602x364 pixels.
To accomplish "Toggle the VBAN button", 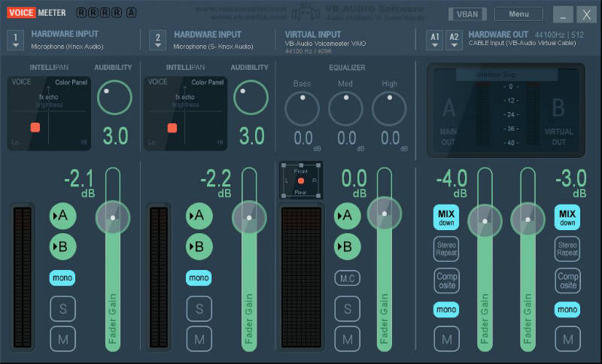I will 467,14.
